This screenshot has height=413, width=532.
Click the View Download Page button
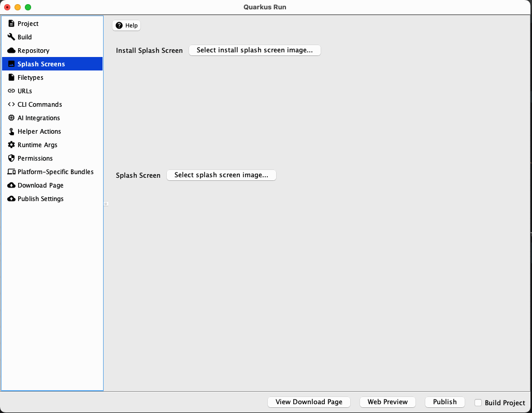[309, 402]
